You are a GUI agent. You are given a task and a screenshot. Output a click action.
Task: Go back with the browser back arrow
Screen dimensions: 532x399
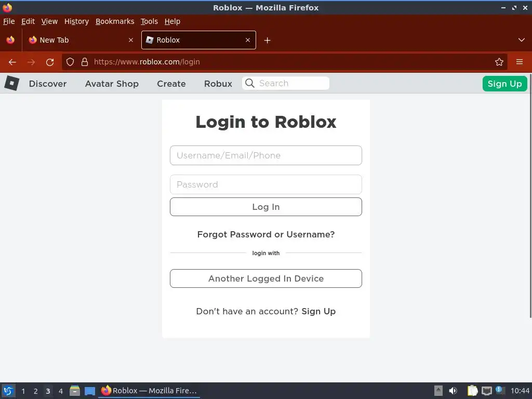[12, 62]
